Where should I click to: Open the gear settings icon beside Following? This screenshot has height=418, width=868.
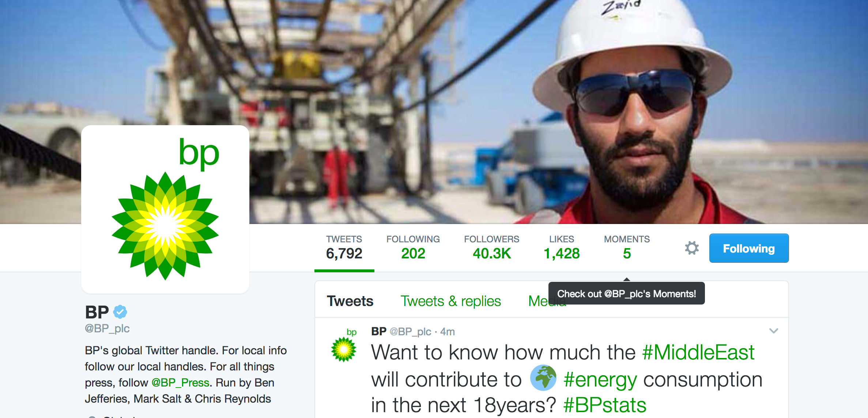[x=691, y=248]
